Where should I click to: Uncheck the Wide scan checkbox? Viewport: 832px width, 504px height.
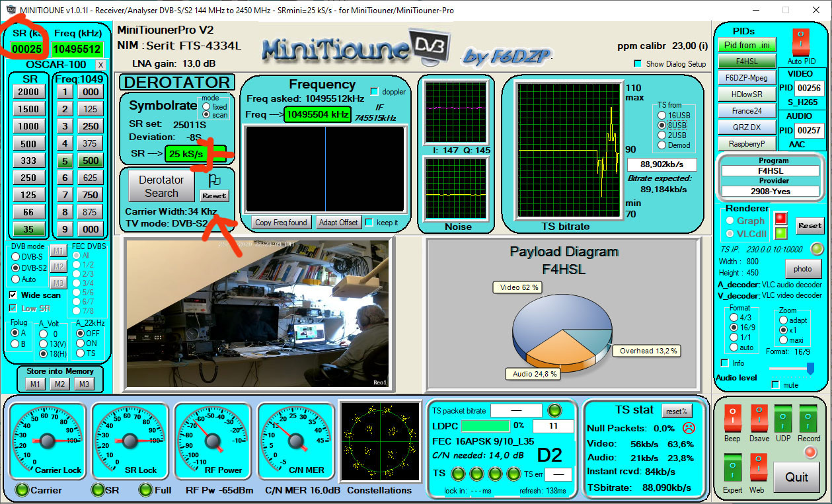[13, 295]
